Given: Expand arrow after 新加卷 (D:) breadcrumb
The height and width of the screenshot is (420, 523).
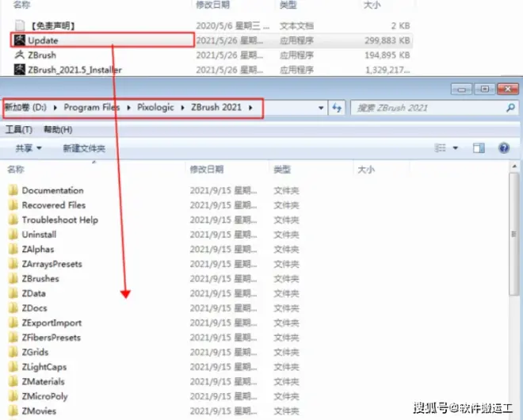Looking at the screenshot, I should pyautogui.click(x=55, y=108).
